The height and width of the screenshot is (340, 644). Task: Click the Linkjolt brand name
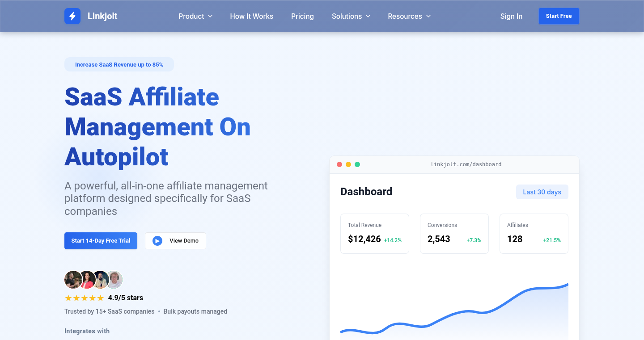click(102, 16)
